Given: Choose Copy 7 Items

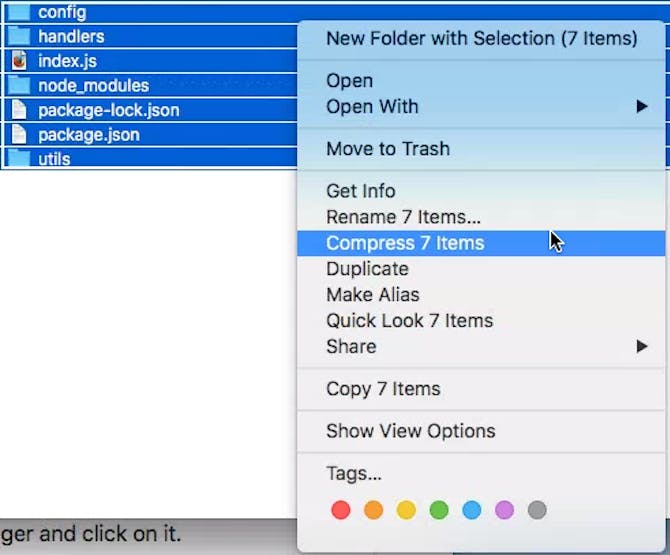Looking at the screenshot, I should tap(481, 389).
